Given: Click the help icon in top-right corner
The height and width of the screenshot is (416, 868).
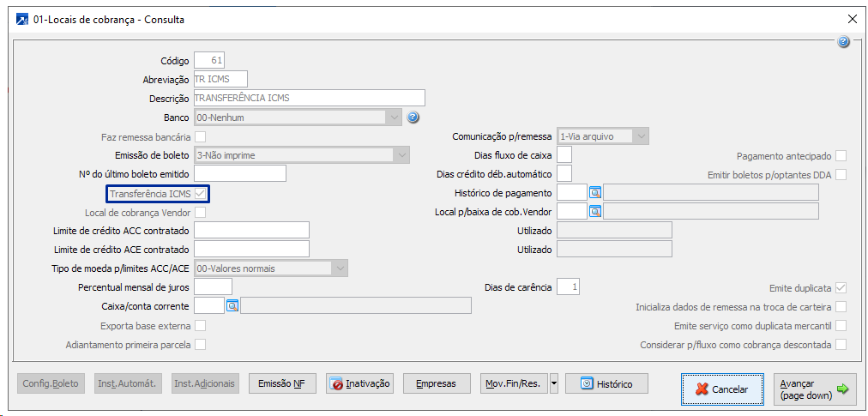Looking at the screenshot, I should (843, 41).
